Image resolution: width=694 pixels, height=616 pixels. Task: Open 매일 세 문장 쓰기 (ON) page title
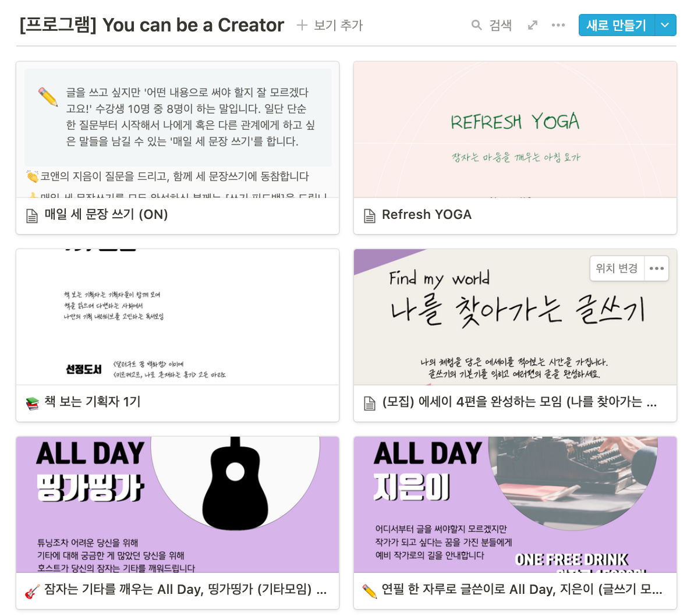(106, 215)
